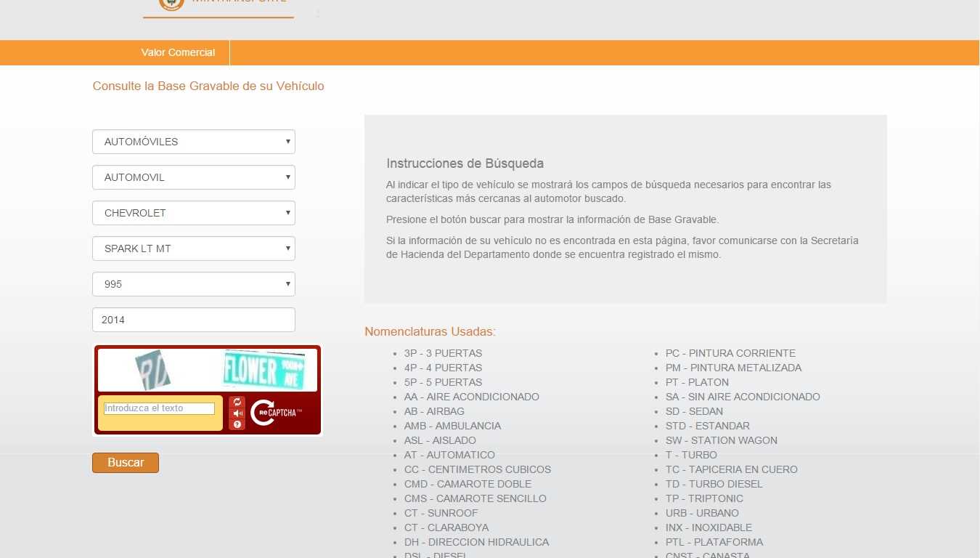
Task: Click the 'Consulte la Base Gravable' heading
Action: pyautogui.click(x=208, y=86)
